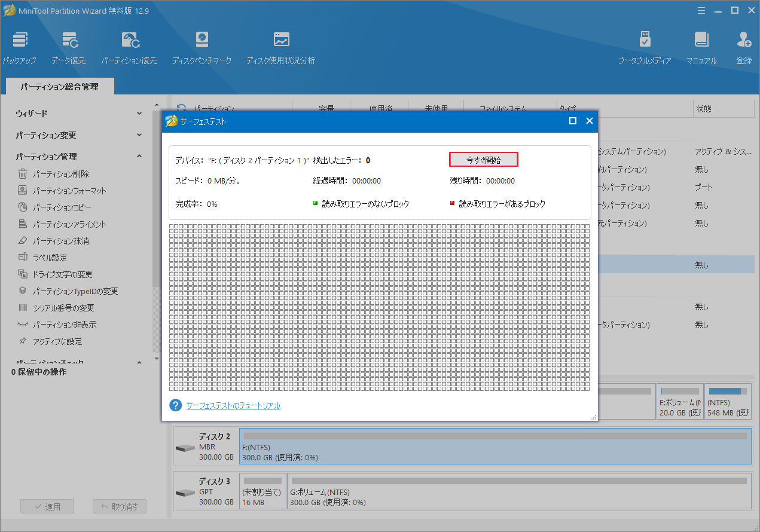Screen dimensions: 760x532
Task: Select パーティションコピー in sidebar
Action: (x=54, y=207)
